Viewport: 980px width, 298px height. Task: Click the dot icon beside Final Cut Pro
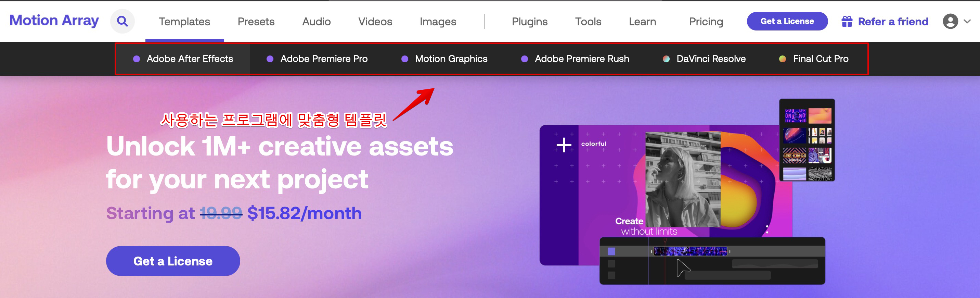[783, 59]
